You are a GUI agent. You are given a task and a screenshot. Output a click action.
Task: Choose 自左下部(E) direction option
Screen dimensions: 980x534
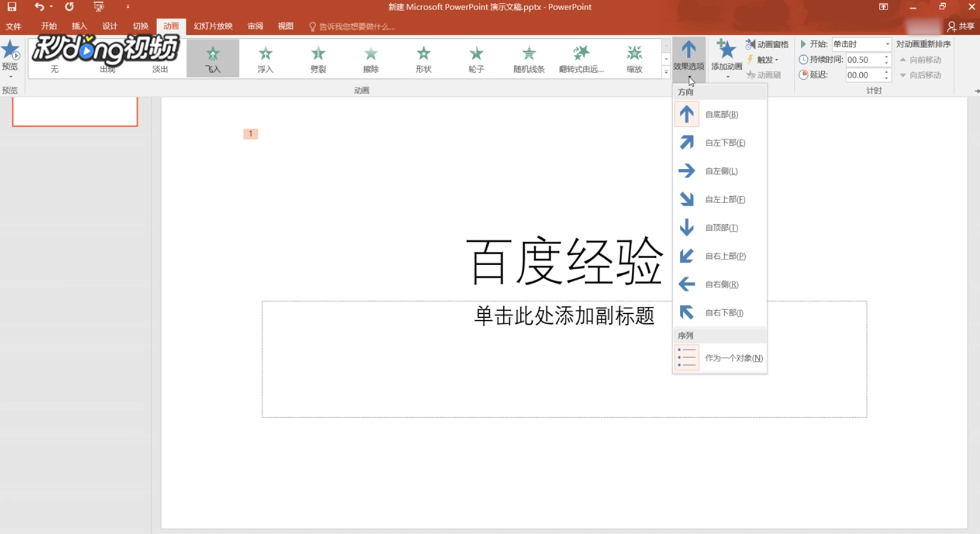point(720,143)
